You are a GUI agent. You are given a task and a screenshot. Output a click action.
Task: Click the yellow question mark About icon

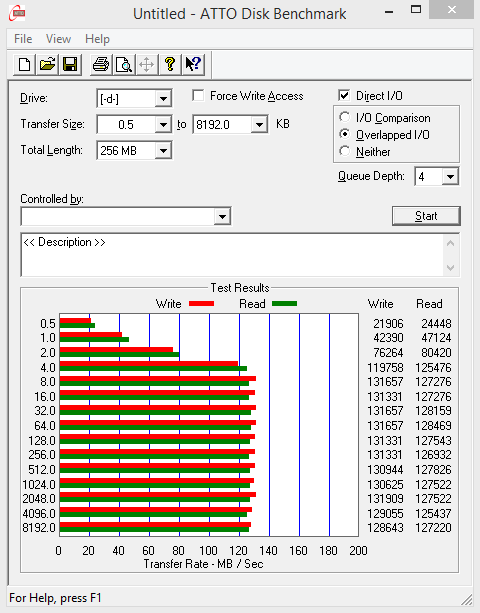click(170, 64)
